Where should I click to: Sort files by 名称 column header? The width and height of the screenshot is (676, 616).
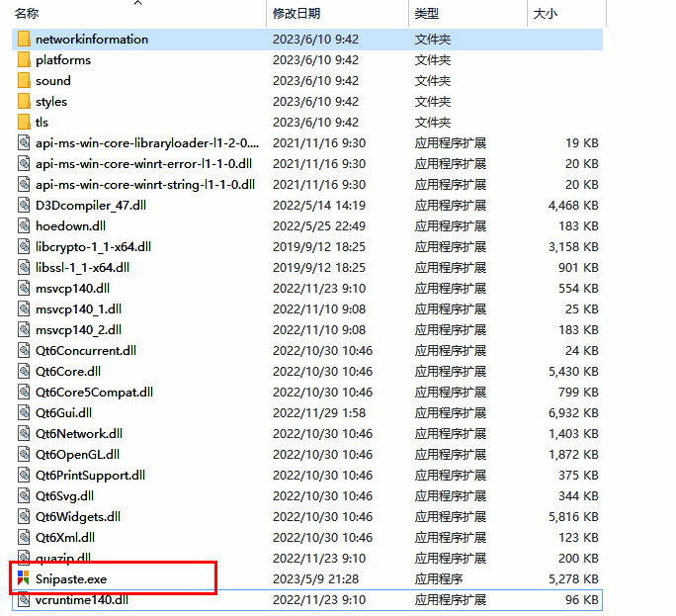point(28,14)
